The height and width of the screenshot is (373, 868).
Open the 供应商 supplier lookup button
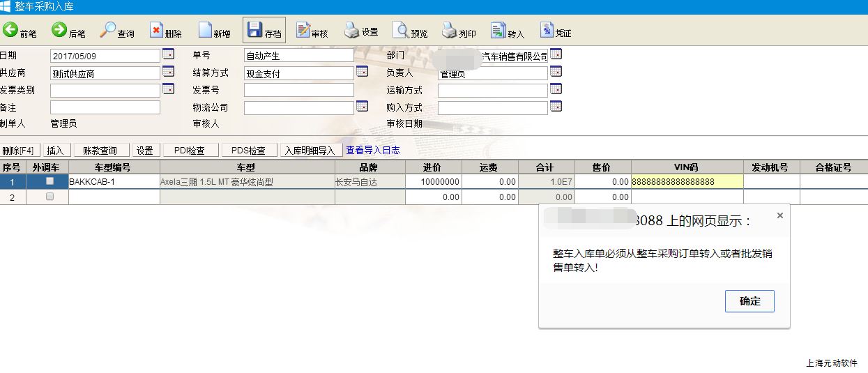(x=168, y=72)
